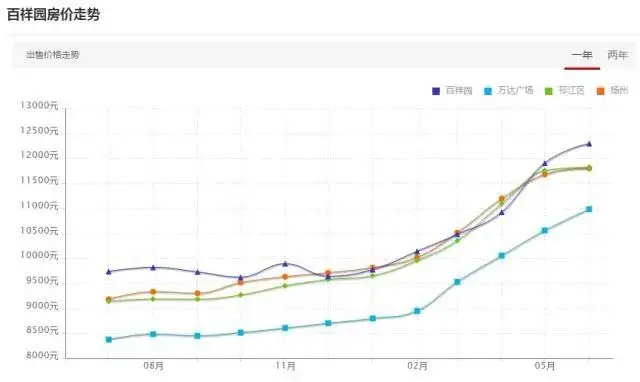Click 万达广场 square data point at 08月
Screen dimensions: 640x382
(x=153, y=334)
